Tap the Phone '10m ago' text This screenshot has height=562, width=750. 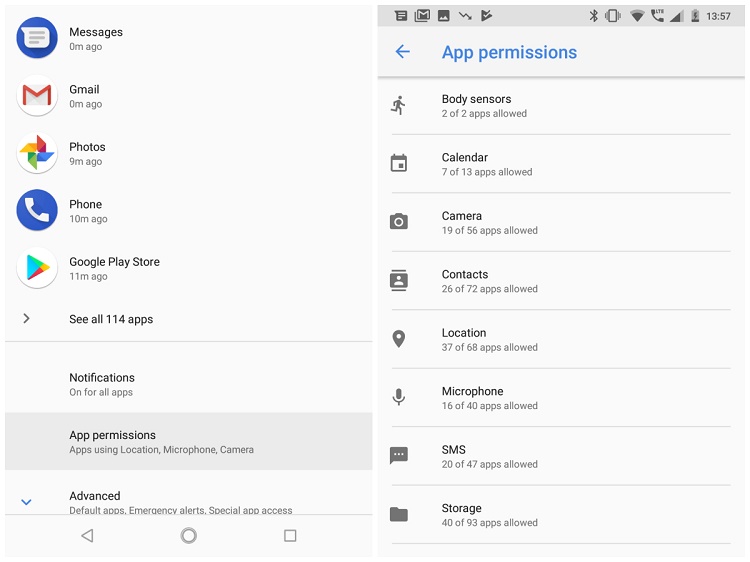(88, 219)
